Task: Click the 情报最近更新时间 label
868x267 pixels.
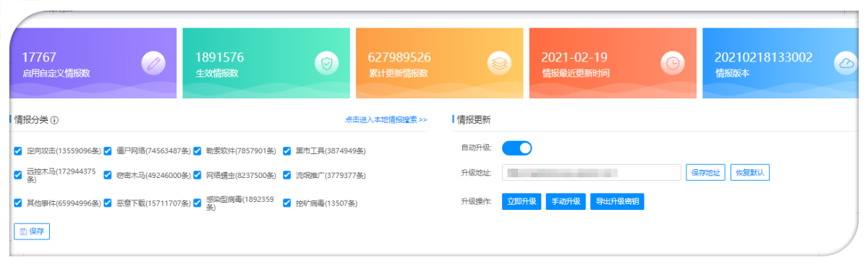Action: [x=575, y=74]
